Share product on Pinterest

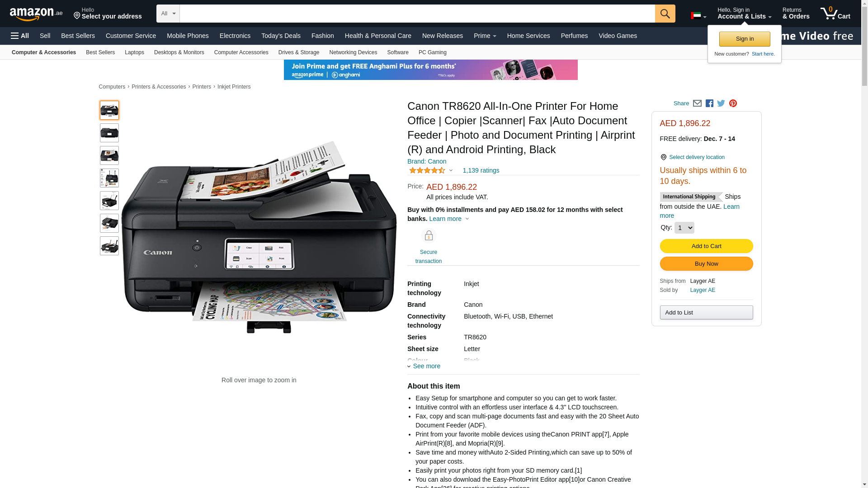tap(733, 103)
